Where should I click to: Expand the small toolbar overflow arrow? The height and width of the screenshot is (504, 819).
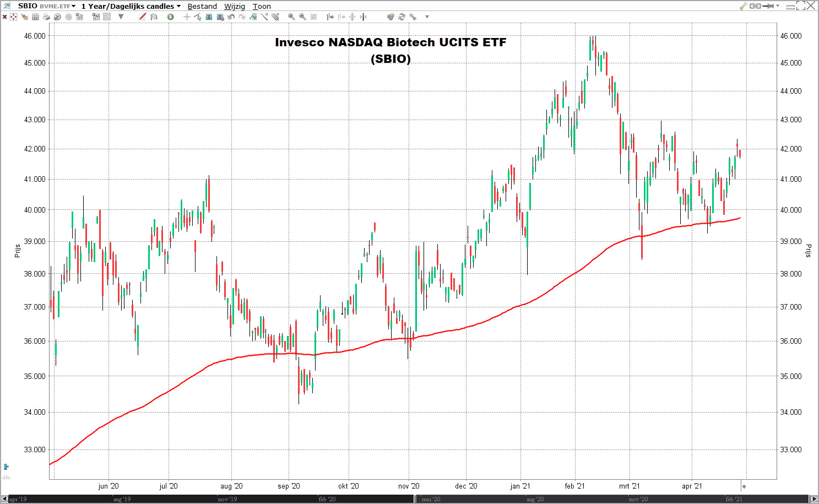(x=427, y=17)
